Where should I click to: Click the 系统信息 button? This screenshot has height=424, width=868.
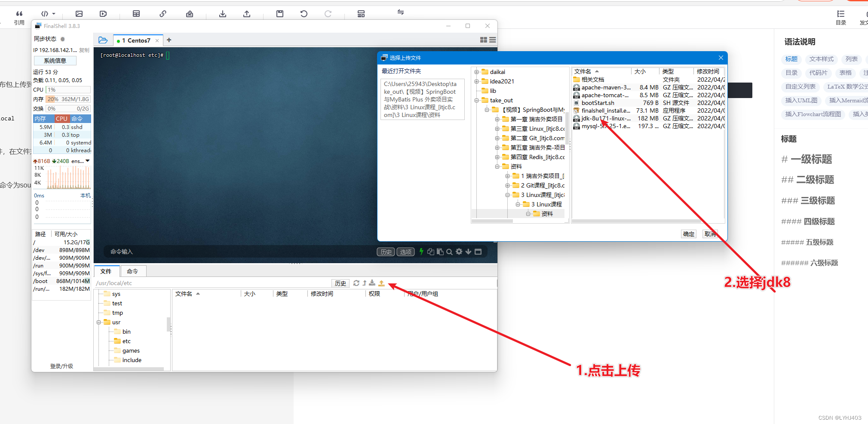click(55, 61)
